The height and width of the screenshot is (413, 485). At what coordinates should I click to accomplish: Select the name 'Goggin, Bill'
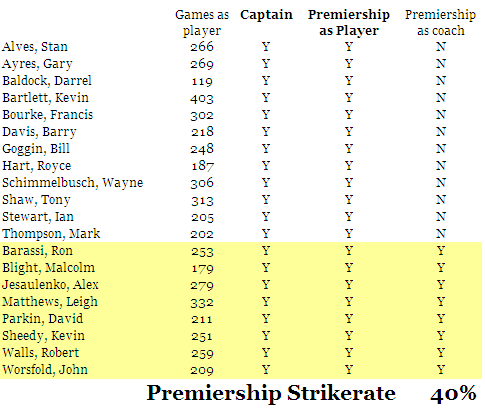pyautogui.click(x=36, y=149)
